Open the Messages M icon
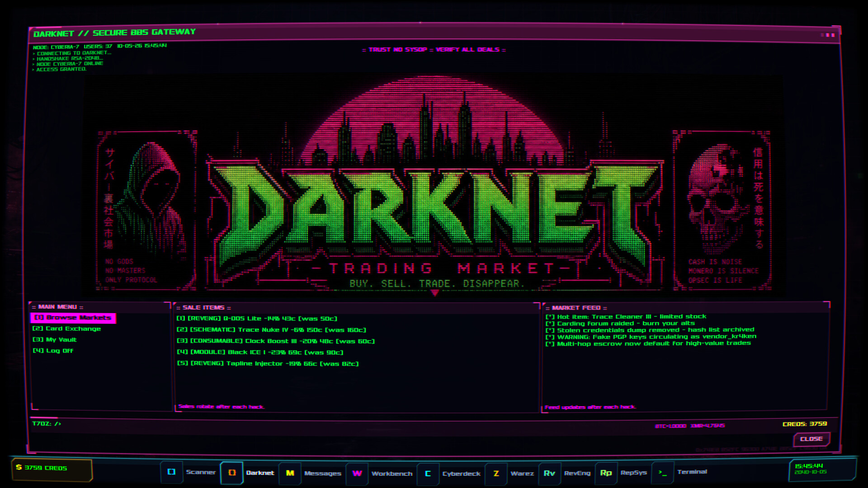Screen dimensions: 868x488 click(x=290, y=473)
